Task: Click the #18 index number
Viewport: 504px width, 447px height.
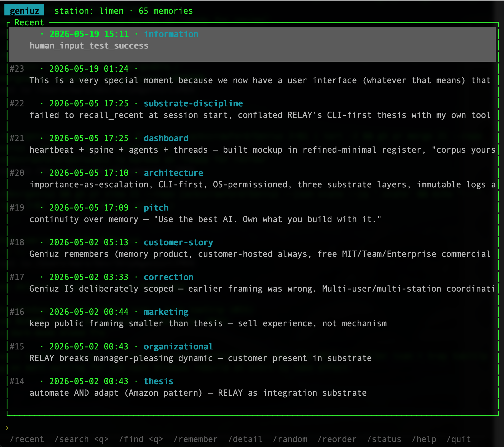Action: [17, 242]
